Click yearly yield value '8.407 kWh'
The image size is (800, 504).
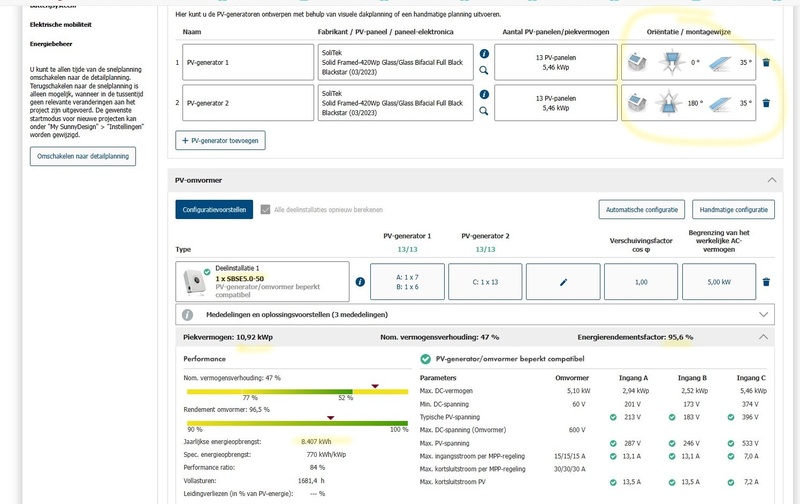coord(316,442)
